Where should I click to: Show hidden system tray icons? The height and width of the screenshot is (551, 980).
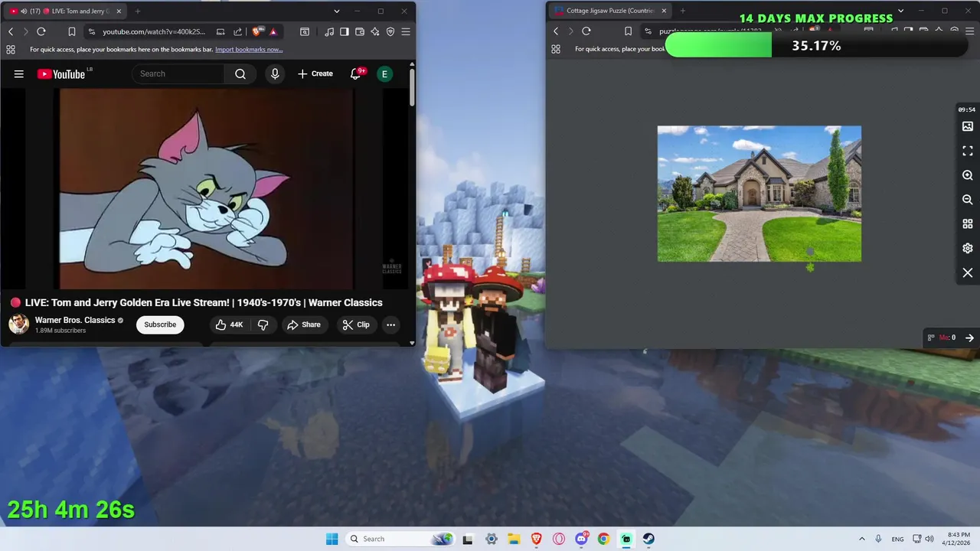[861, 539]
